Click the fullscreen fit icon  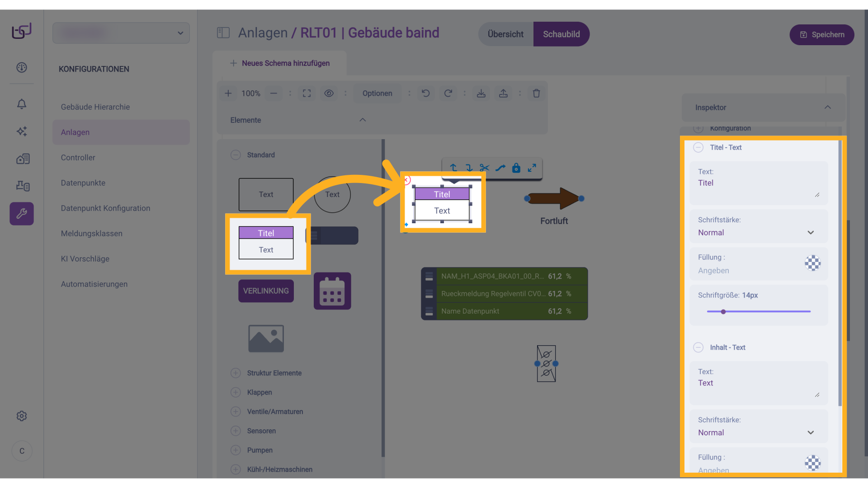[307, 94]
